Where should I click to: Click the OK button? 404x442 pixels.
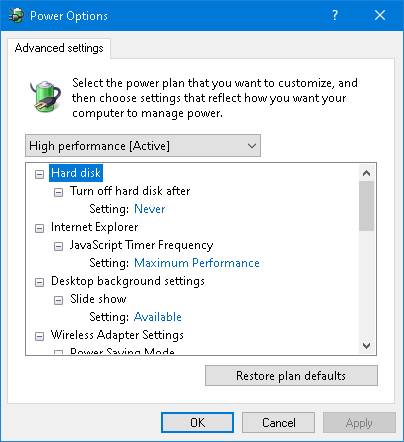[x=198, y=423]
